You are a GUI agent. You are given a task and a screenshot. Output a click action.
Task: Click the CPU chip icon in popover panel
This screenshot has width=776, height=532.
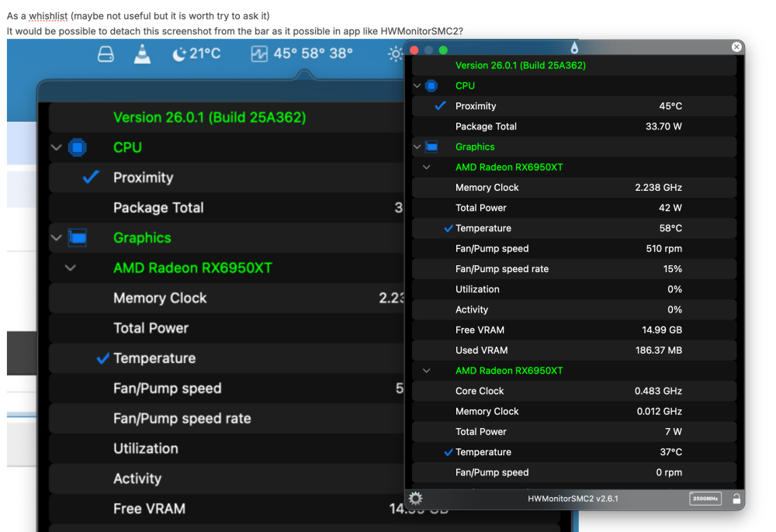(x=77, y=147)
